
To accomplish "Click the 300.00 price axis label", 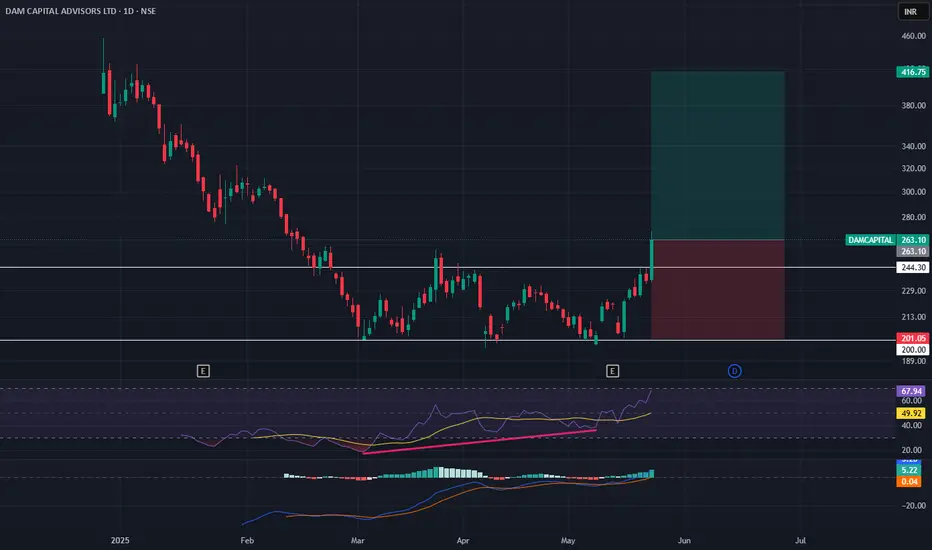I will tap(914, 192).
